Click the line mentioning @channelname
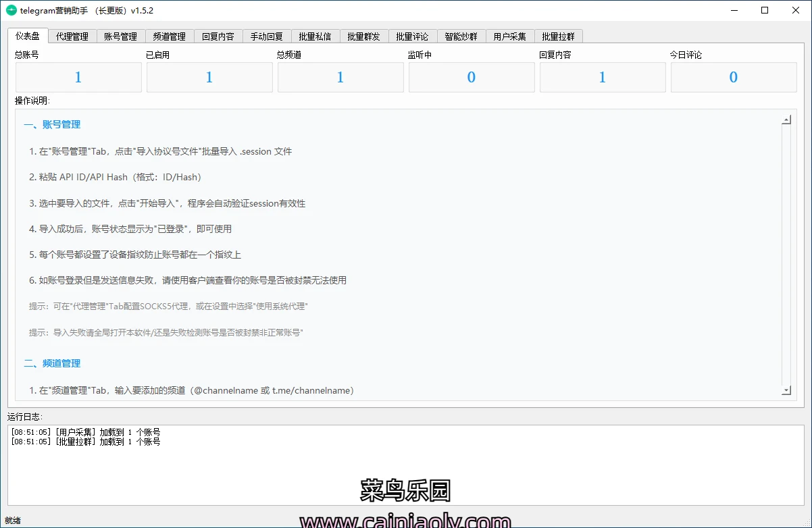 [x=192, y=390]
